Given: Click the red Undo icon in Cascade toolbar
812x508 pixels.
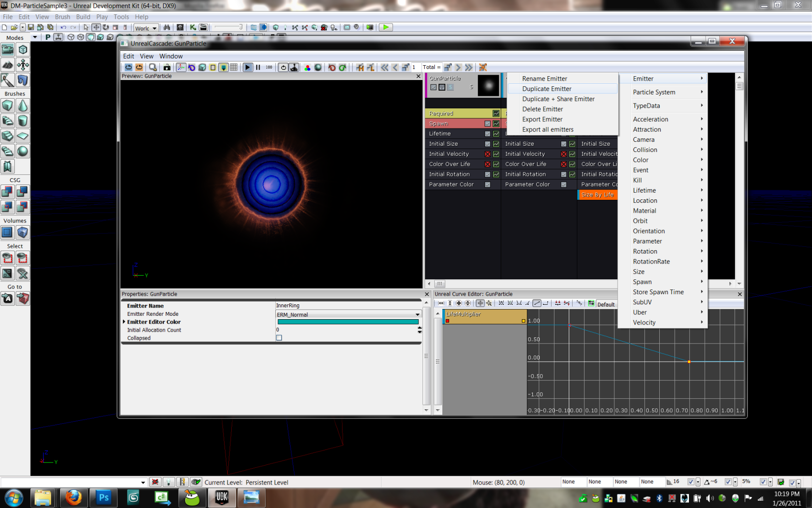Looking at the screenshot, I should (x=332, y=68).
